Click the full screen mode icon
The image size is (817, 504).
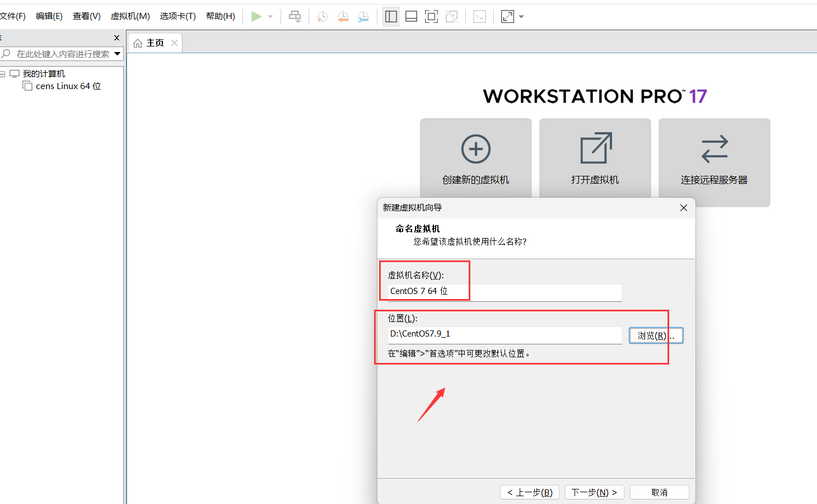click(431, 17)
